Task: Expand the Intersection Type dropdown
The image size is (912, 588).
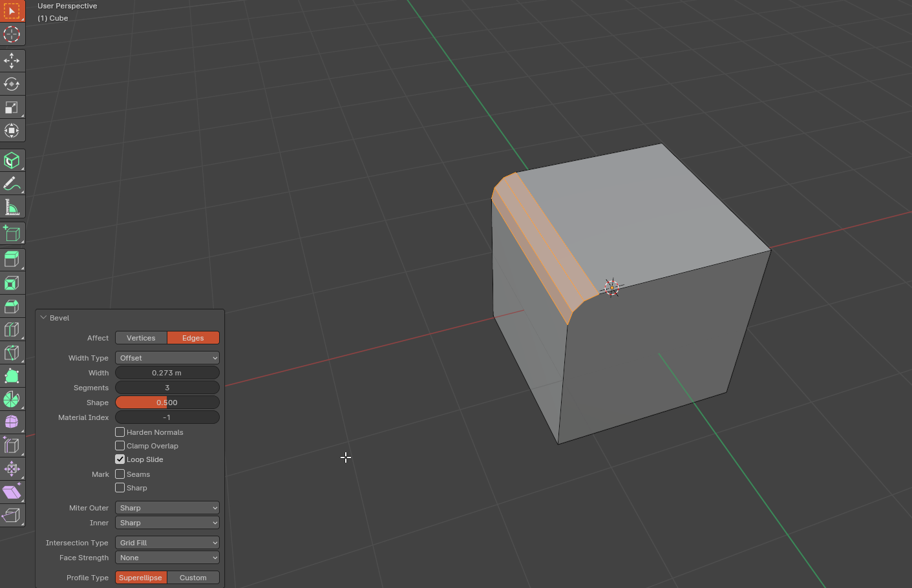Action: pyautogui.click(x=167, y=543)
